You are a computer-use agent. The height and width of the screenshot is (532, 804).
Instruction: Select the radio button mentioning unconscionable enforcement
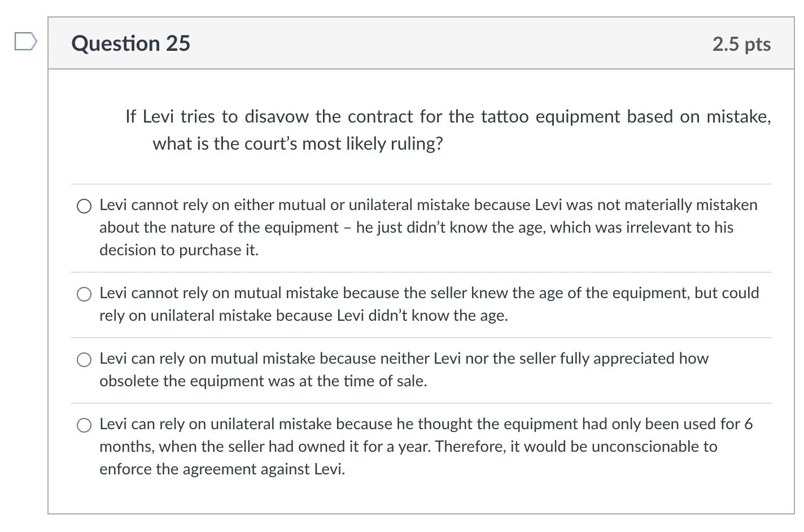pyautogui.click(x=84, y=425)
